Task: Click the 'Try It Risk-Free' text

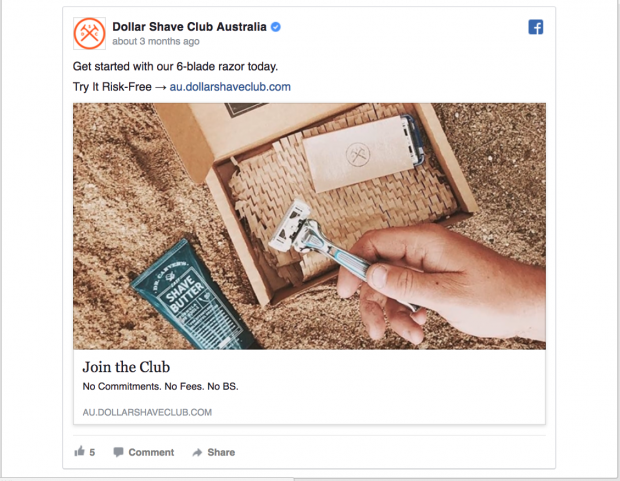Action: (112, 87)
